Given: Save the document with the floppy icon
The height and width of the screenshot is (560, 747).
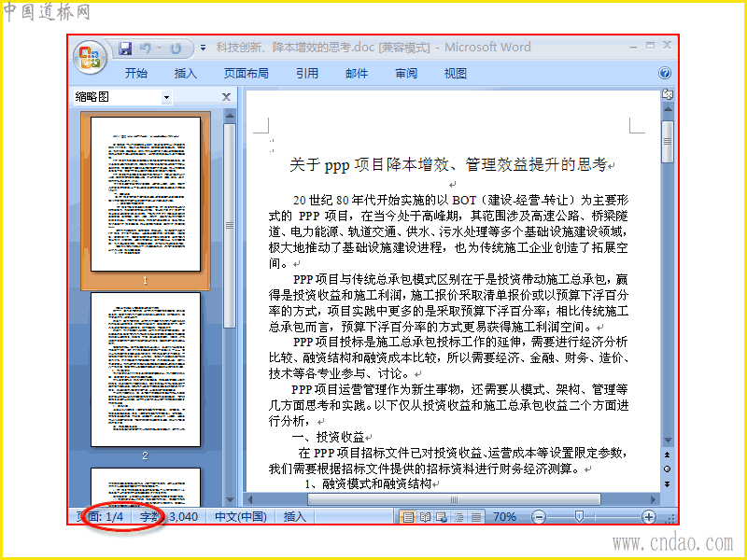Looking at the screenshot, I should click(x=125, y=49).
